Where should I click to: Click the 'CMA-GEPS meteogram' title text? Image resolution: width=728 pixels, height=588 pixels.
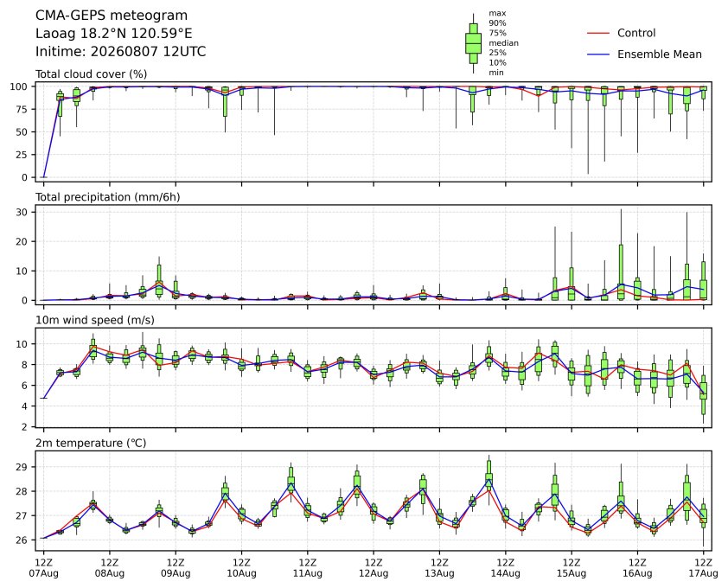(112, 16)
